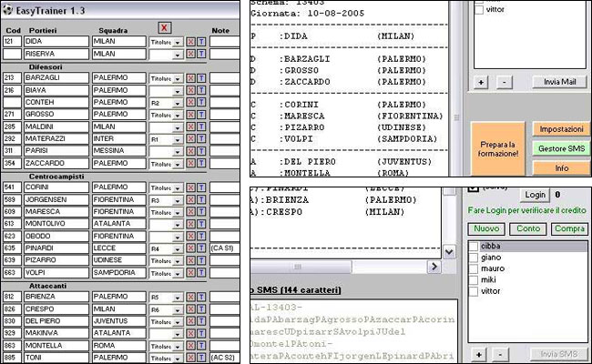Enable the miki checkbox in the SMS list

coord(473,281)
